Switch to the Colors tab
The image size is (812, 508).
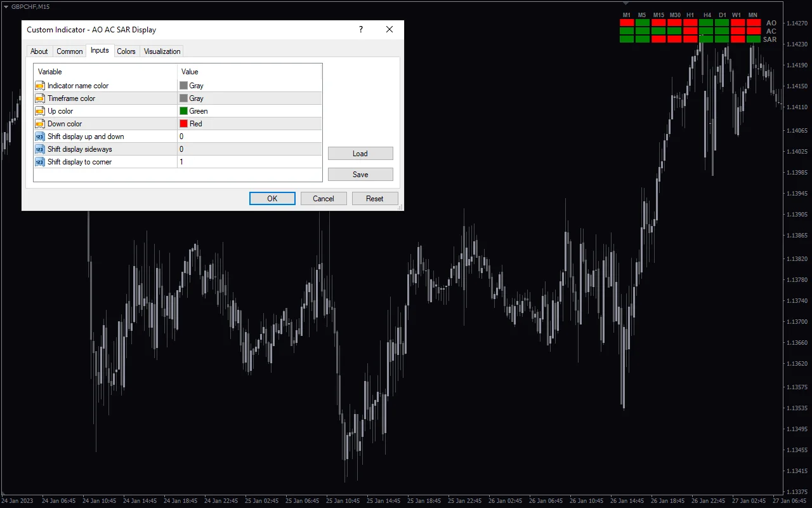coord(126,51)
